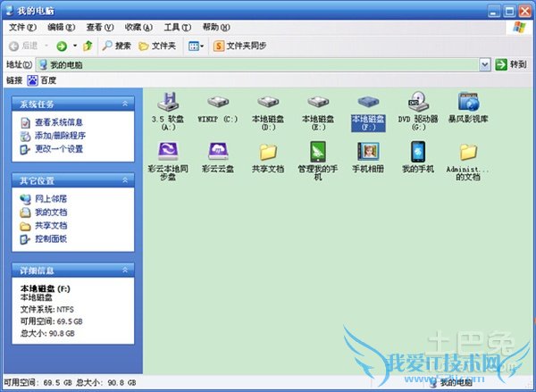The width and height of the screenshot is (536, 392).
Task: Click the 文件夹 folders toolbar button
Action: pos(157,46)
